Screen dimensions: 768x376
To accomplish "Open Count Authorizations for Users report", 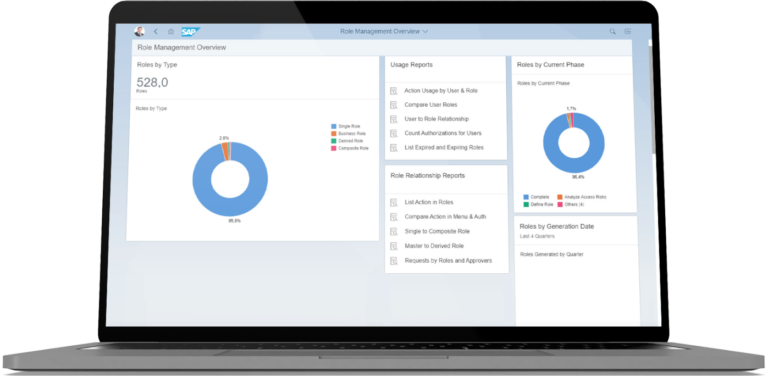I will pyautogui.click(x=443, y=133).
